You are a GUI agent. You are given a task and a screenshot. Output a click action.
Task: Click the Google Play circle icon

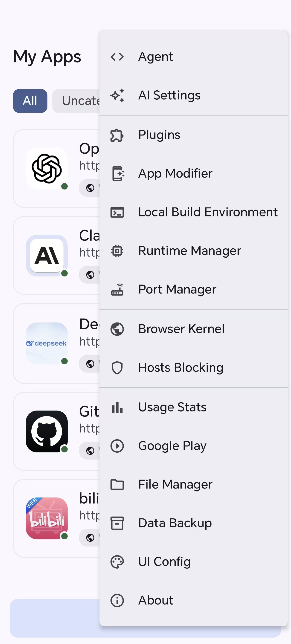coord(117,446)
